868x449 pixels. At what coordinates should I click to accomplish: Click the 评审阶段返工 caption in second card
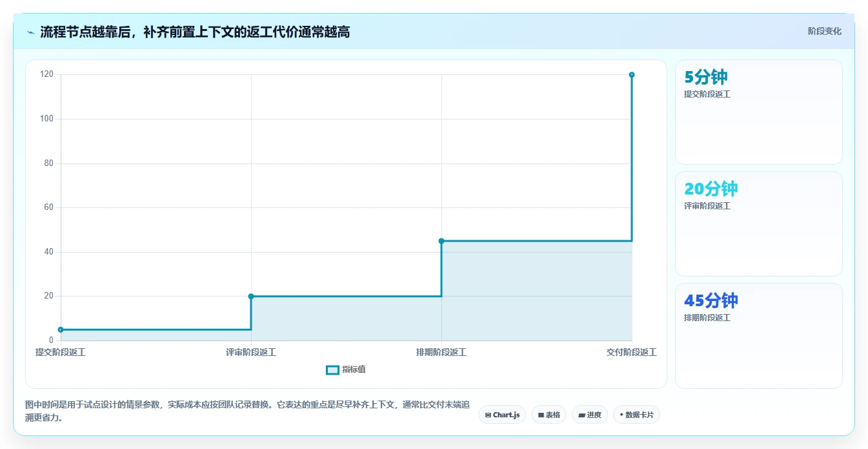[x=707, y=206]
